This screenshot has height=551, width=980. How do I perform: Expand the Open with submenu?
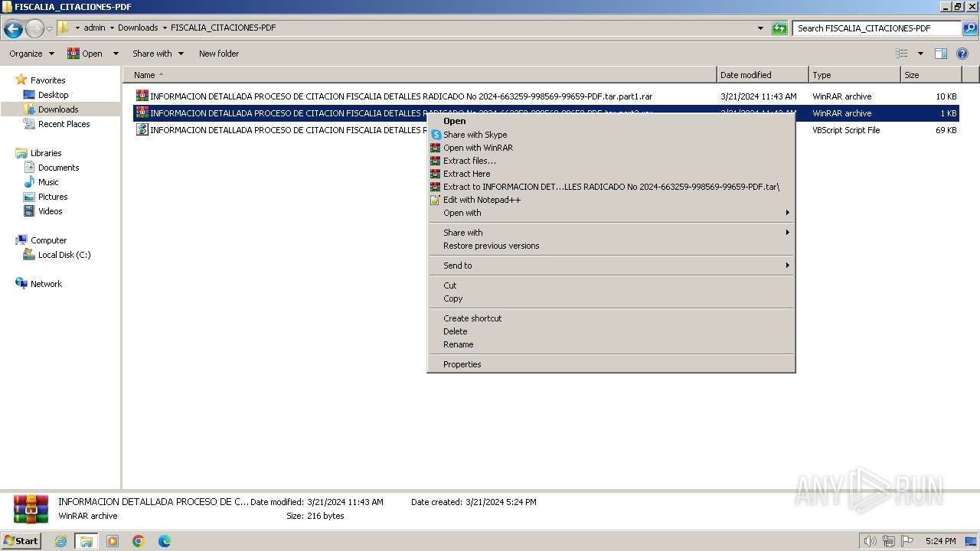(x=611, y=213)
